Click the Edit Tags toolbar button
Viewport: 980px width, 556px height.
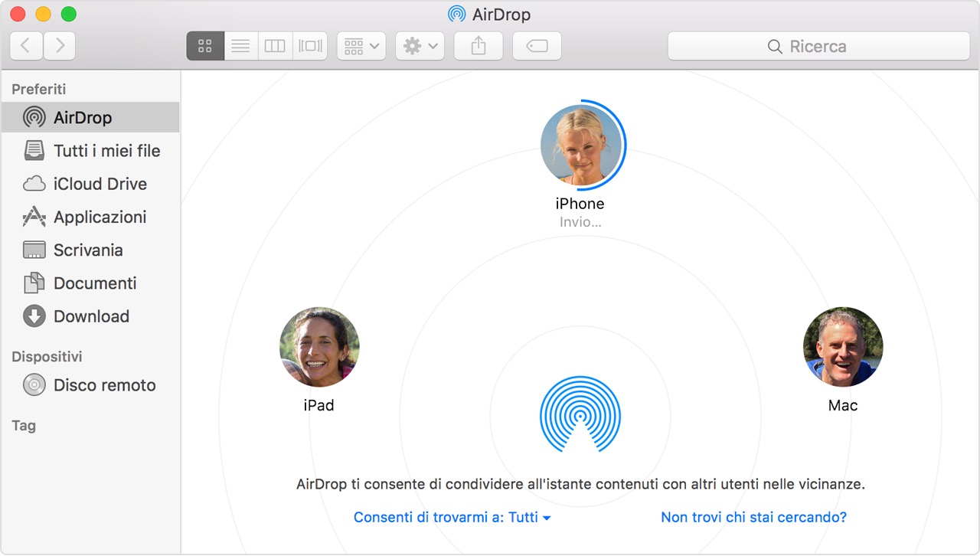pyautogui.click(x=537, y=46)
